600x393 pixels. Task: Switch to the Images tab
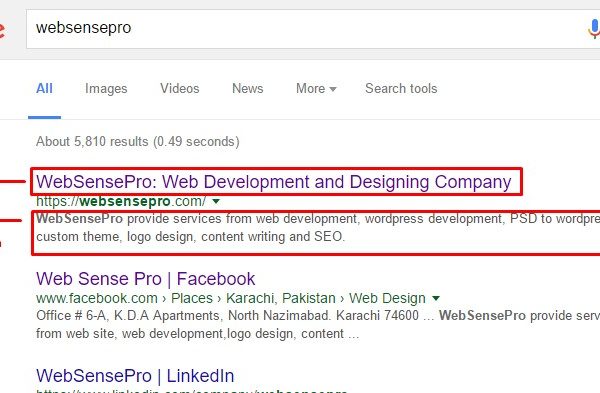tap(106, 89)
